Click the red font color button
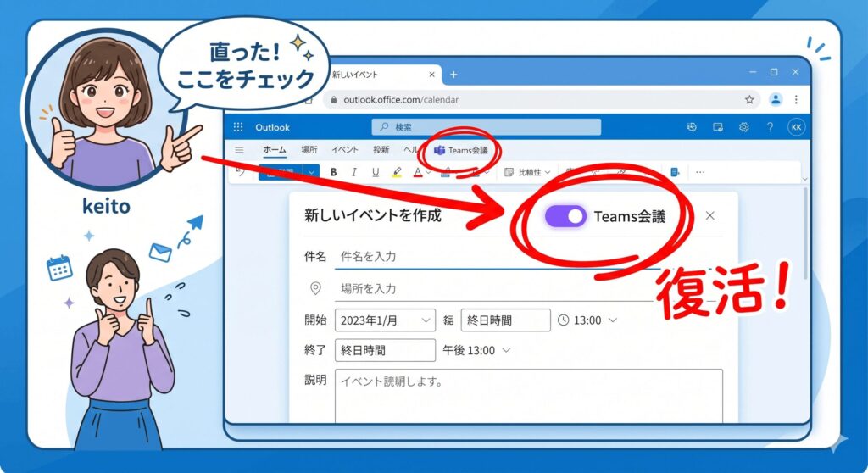The image size is (868, 473). pos(418,172)
